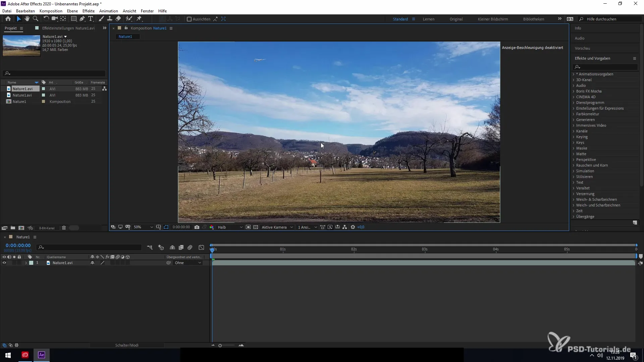
Task: Open the 50% magnification dropdown
Action: [x=143, y=227]
